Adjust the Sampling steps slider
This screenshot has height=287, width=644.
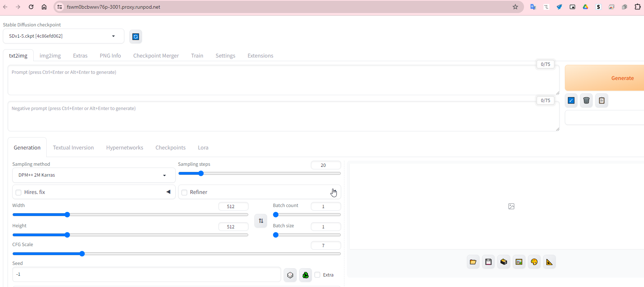coord(259,174)
